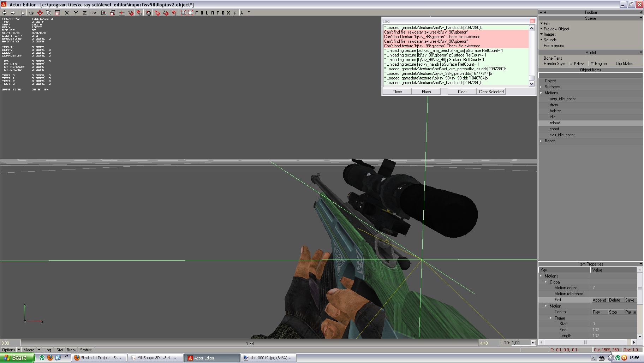Image resolution: width=644 pixels, height=363 pixels.
Task: Click the non-uniform scale icon
Action: tap(113, 13)
